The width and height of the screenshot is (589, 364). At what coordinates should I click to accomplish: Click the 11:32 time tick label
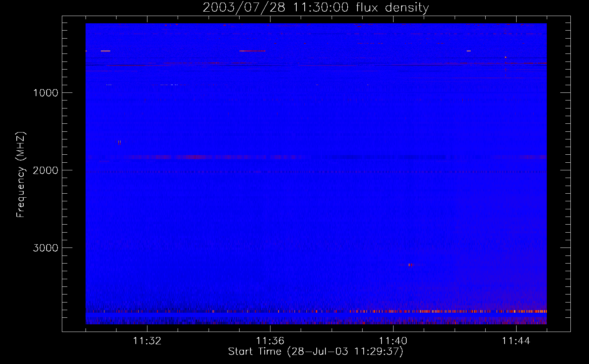pos(147,341)
